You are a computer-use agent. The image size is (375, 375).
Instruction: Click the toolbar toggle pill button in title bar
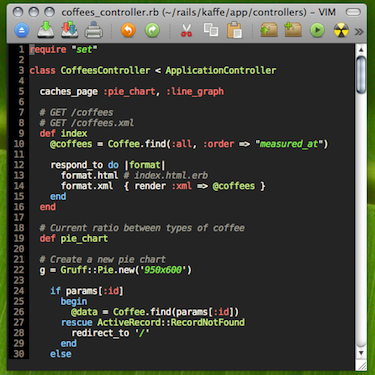[353, 13]
